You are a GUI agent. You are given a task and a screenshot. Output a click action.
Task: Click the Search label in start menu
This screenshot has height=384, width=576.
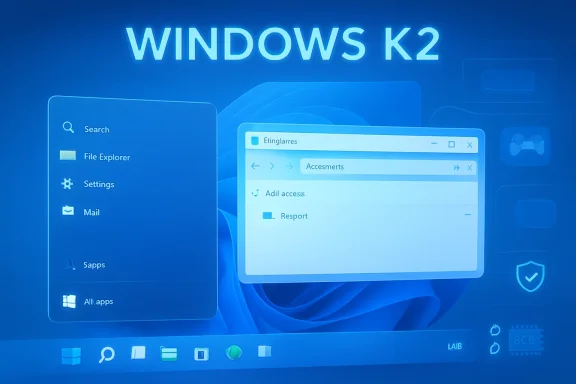pos(97,129)
